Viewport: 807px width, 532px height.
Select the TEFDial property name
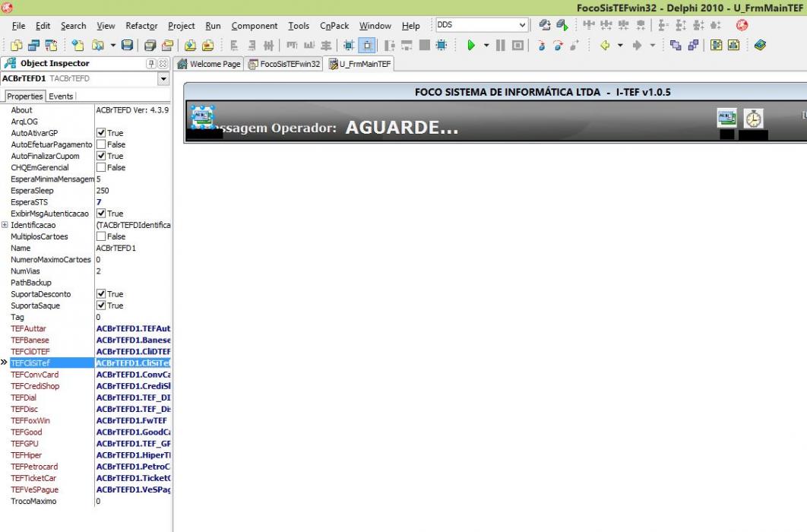[x=24, y=397]
